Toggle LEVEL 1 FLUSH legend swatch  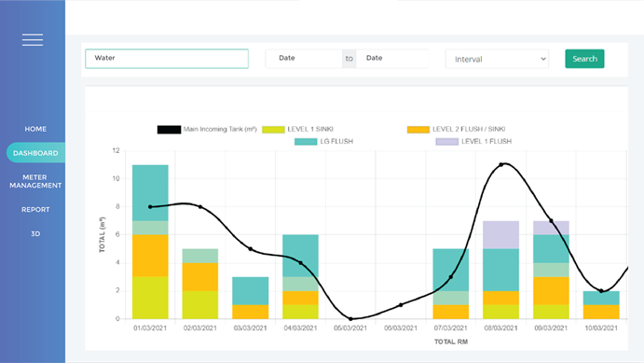pyautogui.click(x=446, y=142)
